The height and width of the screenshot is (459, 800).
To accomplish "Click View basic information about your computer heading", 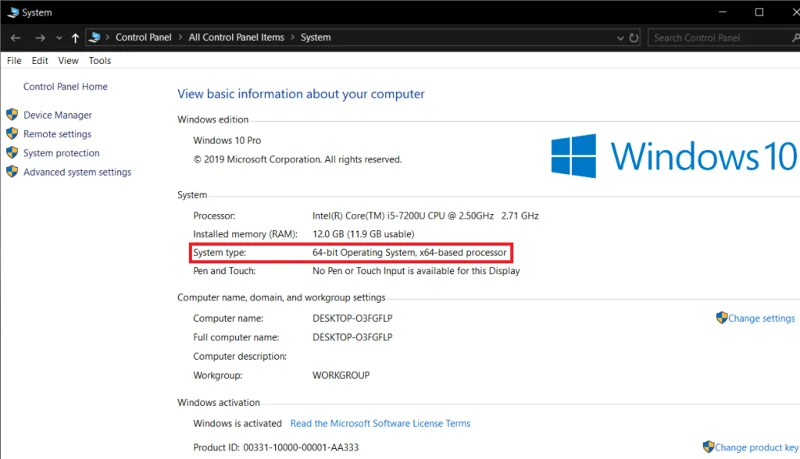I will tap(301, 94).
